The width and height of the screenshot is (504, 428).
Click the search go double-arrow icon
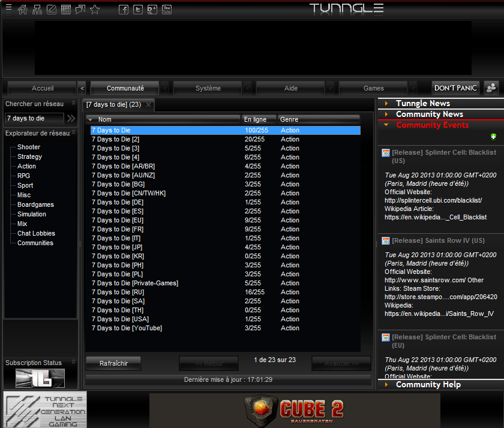tap(71, 119)
